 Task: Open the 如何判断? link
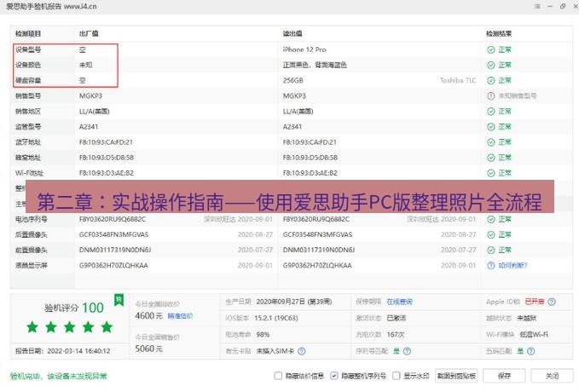pyautogui.click(x=512, y=266)
